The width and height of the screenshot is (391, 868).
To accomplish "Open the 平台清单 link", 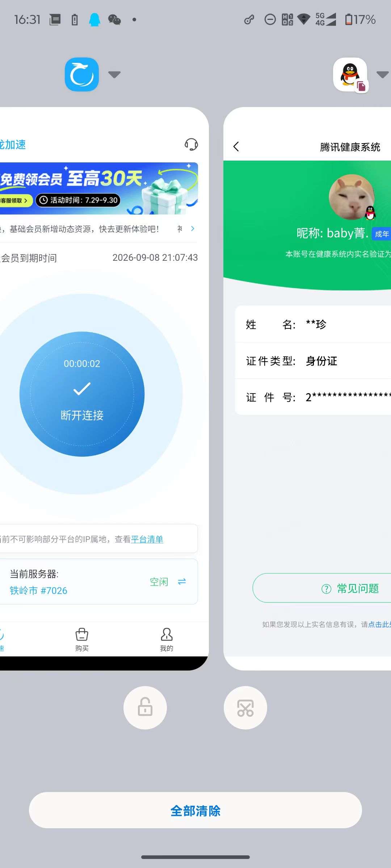I will (x=147, y=539).
